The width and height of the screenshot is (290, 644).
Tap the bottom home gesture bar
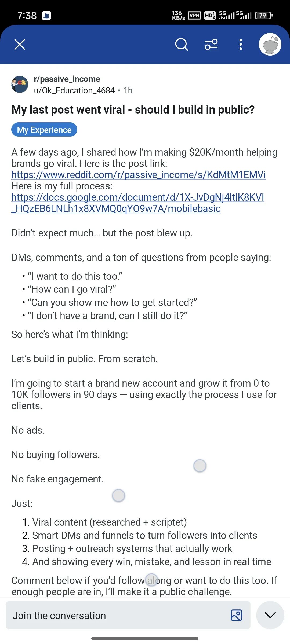145,638
